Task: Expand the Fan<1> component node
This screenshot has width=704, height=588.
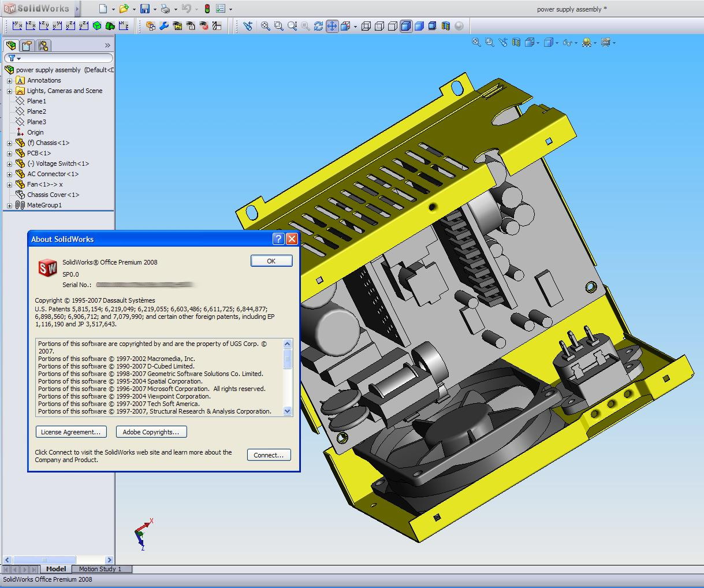Action: (x=9, y=185)
